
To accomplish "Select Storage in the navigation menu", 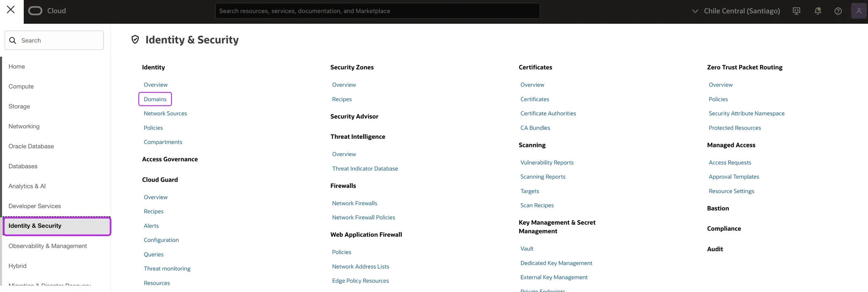I will [x=19, y=106].
